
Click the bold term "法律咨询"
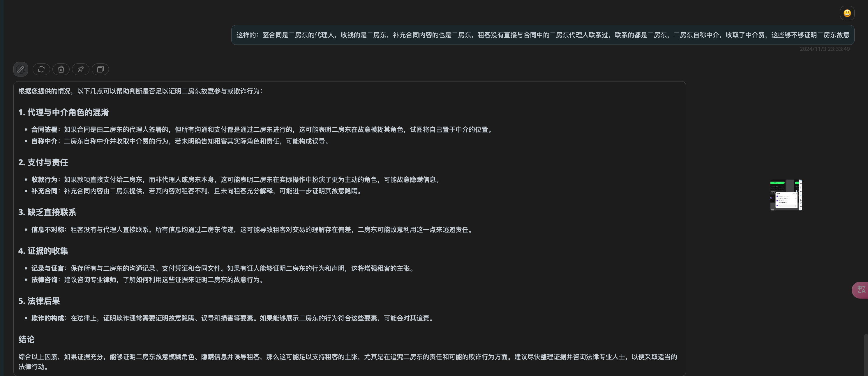(44, 280)
